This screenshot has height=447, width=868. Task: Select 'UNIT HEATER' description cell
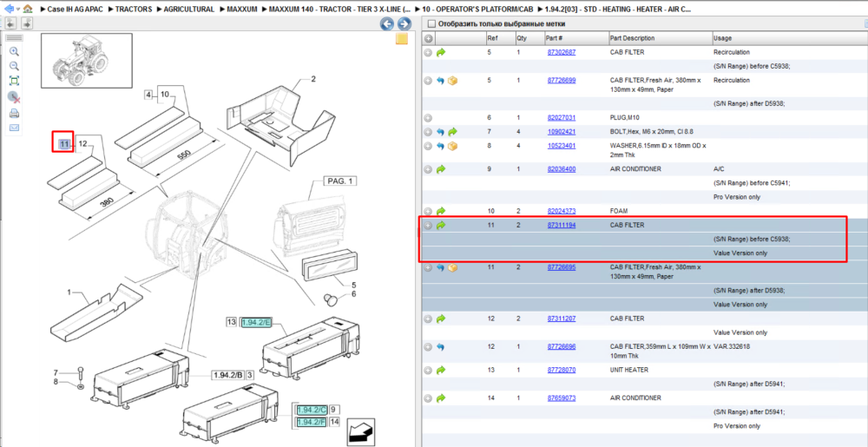click(x=629, y=370)
